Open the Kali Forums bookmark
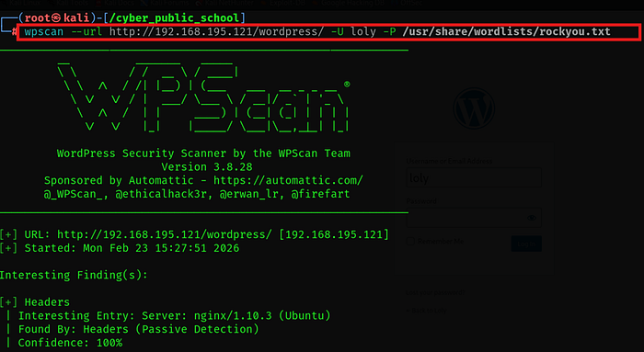This screenshot has height=352, width=644. click(x=165, y=3)
